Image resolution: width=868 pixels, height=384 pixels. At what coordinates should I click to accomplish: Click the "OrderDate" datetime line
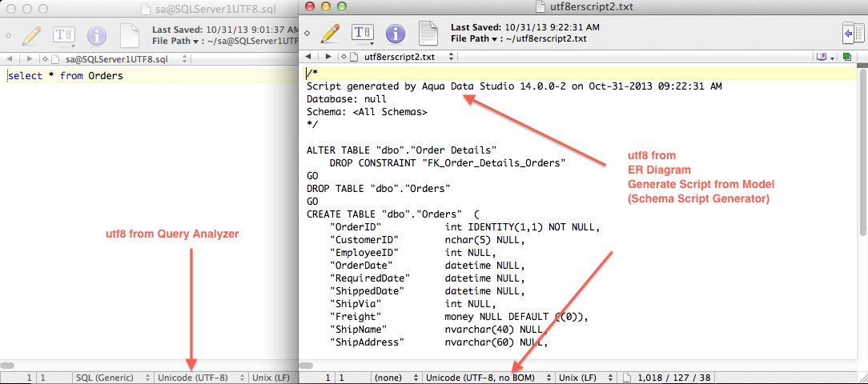pyautogui.click(x=428, y=266)
